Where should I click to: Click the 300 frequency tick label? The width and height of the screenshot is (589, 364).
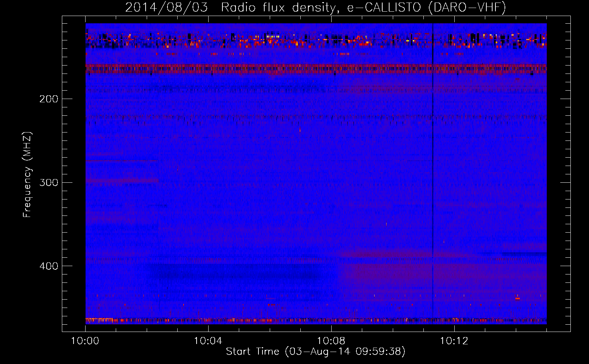click(x=49, y=182)
